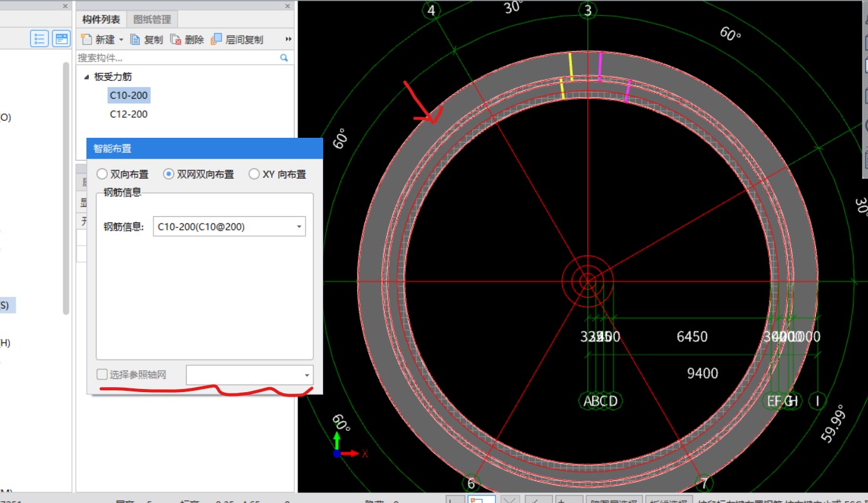Click the concentric circles at drawing center
This screenshot has width=868, height=503.
pyautogui.click(x=587, y=281)
